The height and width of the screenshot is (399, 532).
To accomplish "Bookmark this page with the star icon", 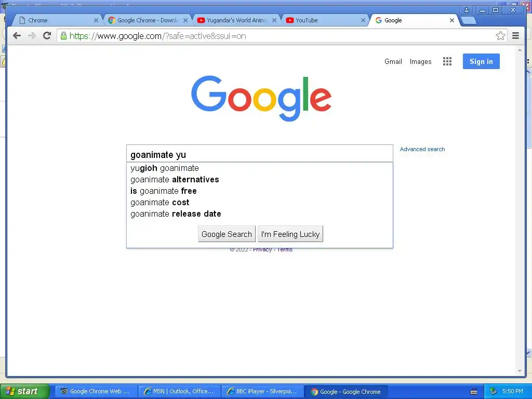I will point(500,36).
